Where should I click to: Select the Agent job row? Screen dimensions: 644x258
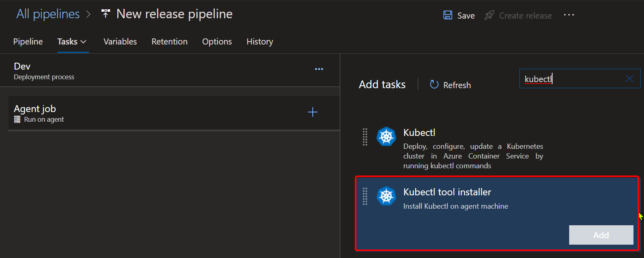[x=174, y=113]
